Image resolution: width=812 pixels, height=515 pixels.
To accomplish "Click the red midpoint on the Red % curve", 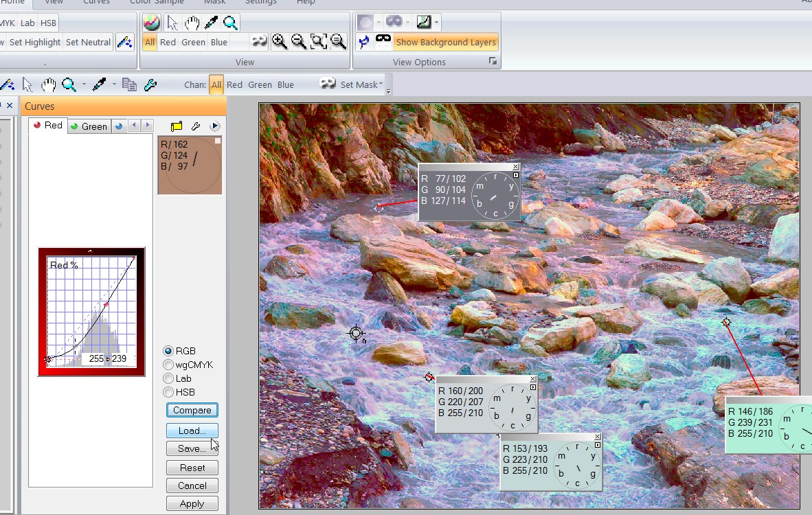I will [106, 304].
